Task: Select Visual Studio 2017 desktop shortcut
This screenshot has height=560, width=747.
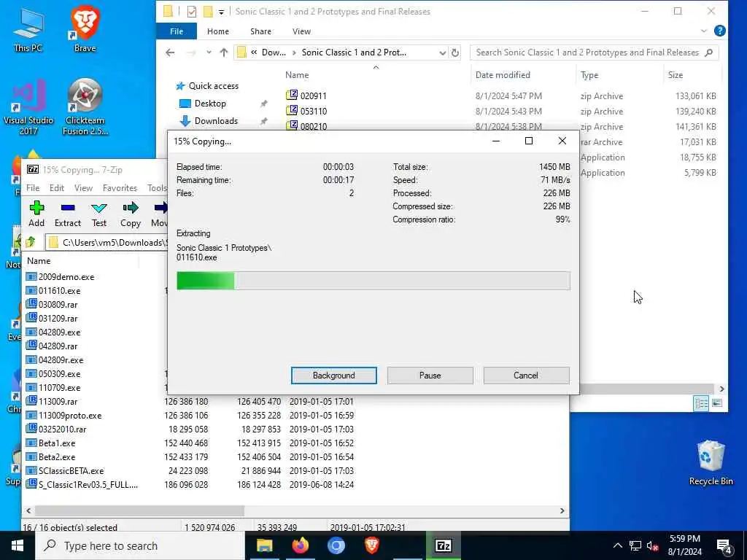Action: 28,107
